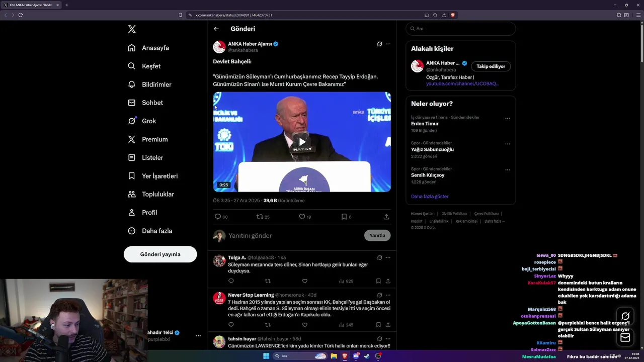644x362 pixels.
Task: Click Grok icon on Never Stop Learning's reply
Action: point(380,295)
